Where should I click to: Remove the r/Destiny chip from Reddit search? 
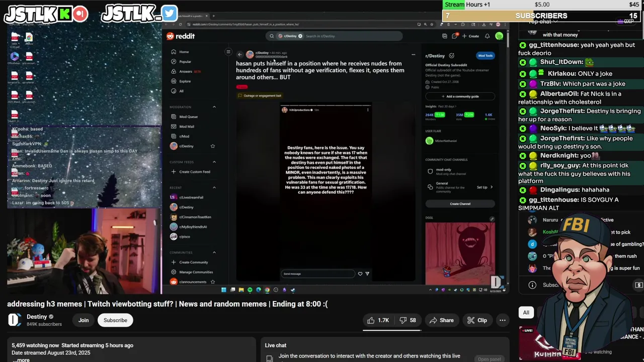300,36
